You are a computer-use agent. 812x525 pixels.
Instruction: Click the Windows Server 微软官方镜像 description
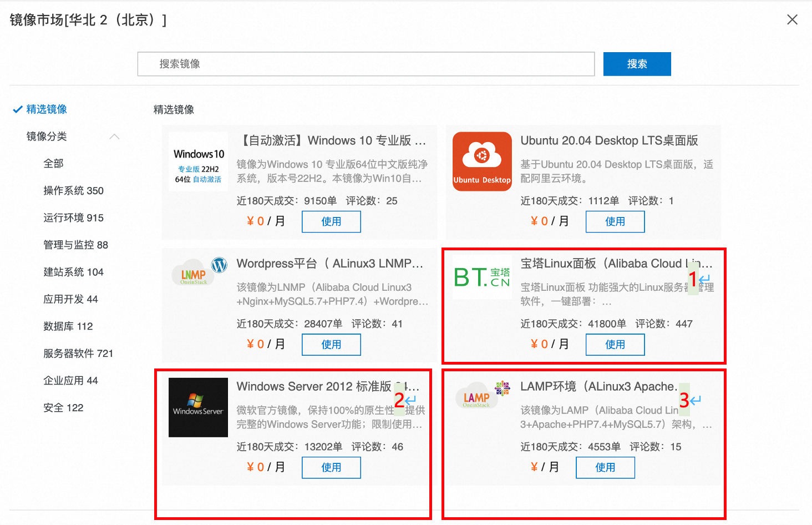pyautogui.click(x=331, y=417)
